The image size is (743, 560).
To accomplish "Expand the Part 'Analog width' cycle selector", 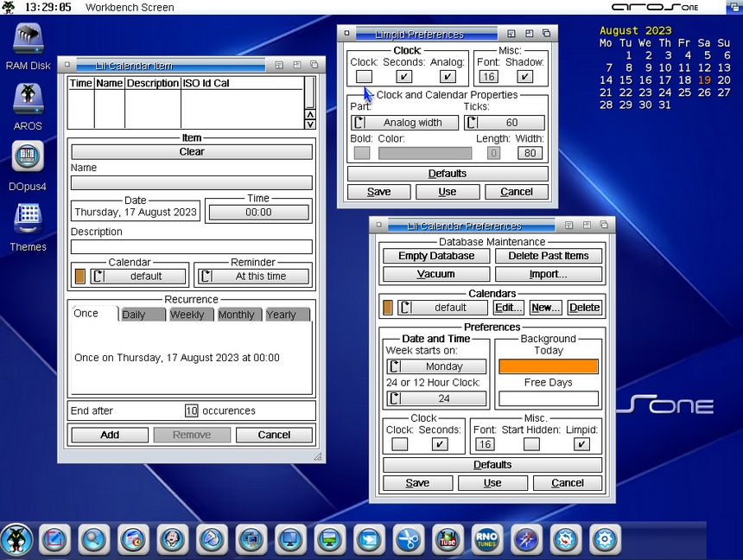I will (x=403, y=123).
